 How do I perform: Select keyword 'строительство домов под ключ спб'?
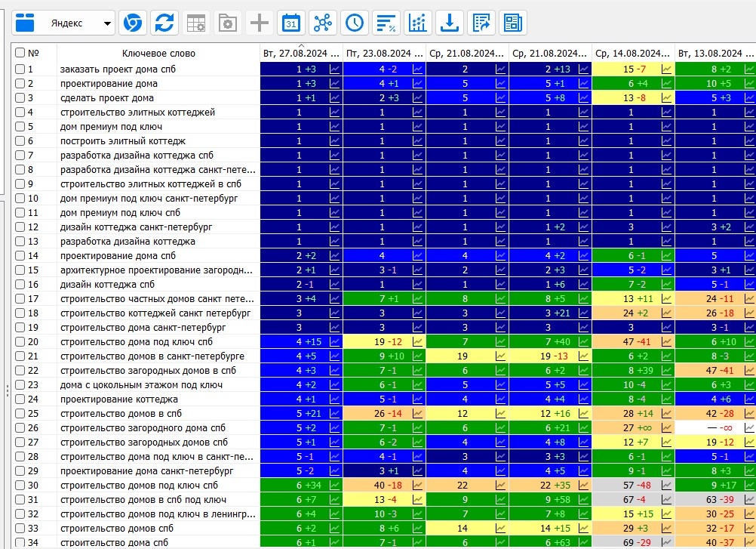pyautogui.click(x=139, y=486)
